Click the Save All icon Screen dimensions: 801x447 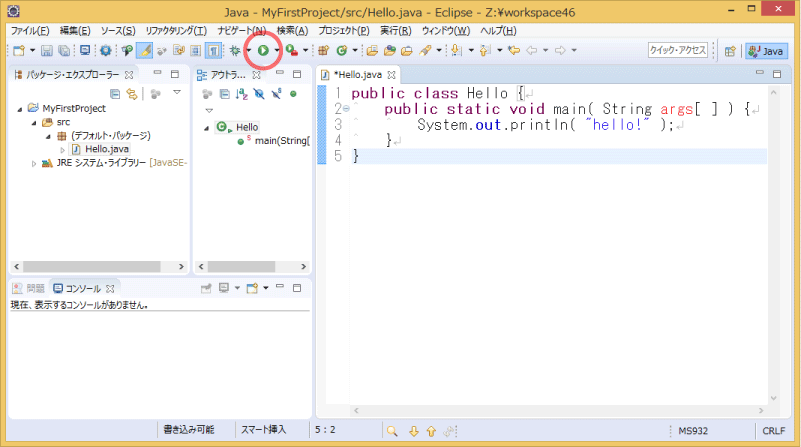(x=64, y=50)
